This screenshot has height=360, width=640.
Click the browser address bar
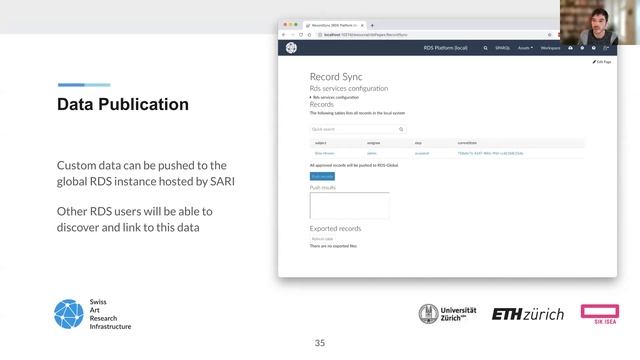coord(433,35)
